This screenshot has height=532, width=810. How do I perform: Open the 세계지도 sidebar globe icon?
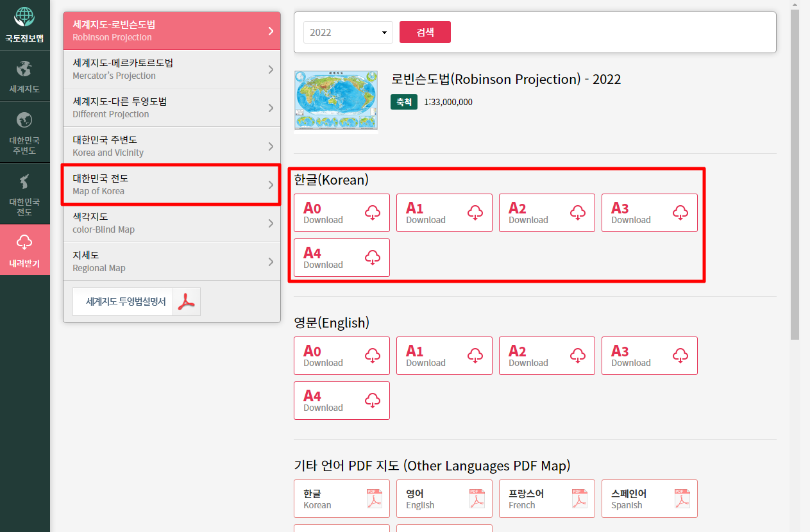(x=24, y=69)
